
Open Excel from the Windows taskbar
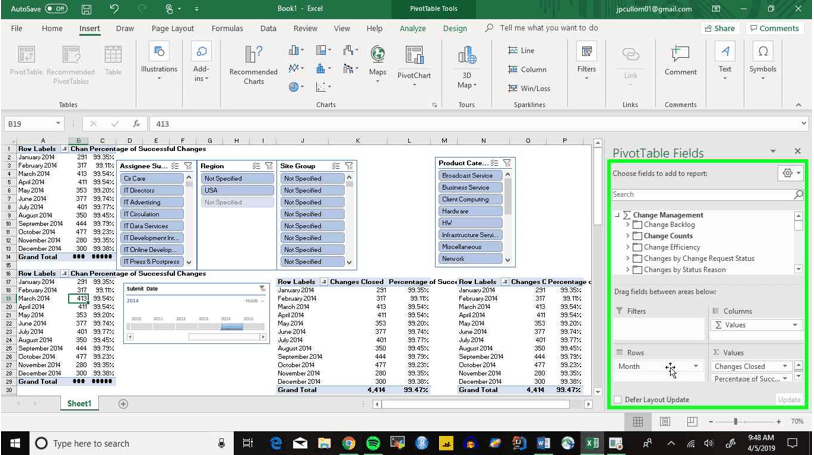coord(591,443)
